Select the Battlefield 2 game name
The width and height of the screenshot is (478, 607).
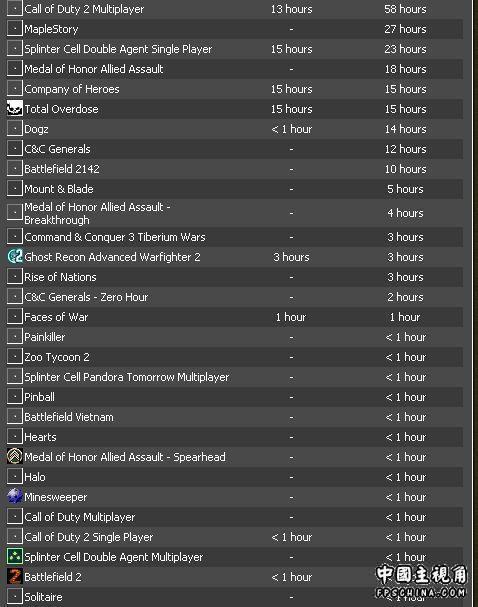tap(53, 577)
